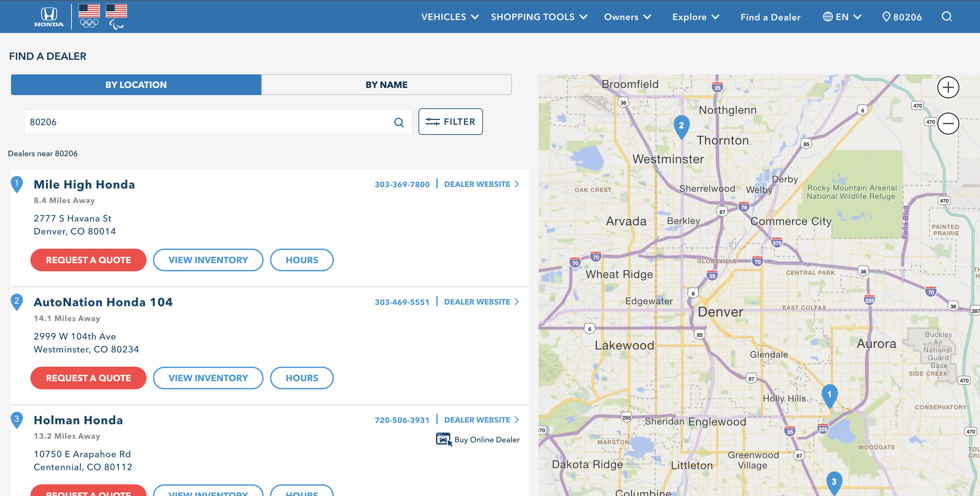Open the Mile High Honda dealer name link
980x496 pixels.
84,185
